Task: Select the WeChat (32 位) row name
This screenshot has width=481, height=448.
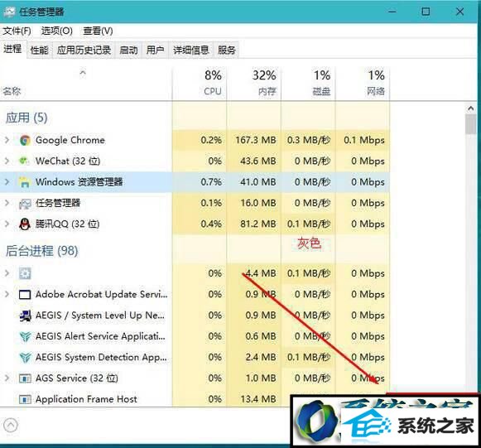Action: [68, 161]
